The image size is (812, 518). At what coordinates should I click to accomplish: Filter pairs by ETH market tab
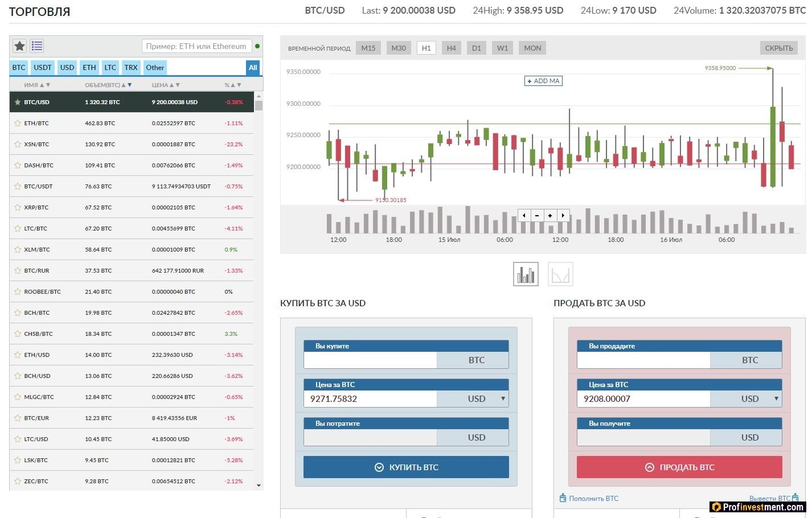(89, 67)
